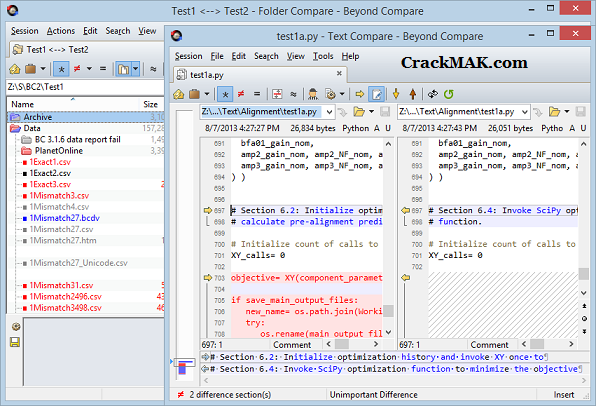Click save disk icon below folder list
596x406 pixels.
pos(15,342)
